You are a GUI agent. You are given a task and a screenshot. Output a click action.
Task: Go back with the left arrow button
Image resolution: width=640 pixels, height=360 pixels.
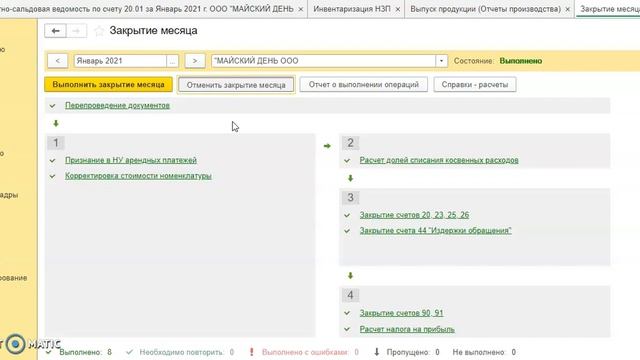(x=56, y=31)
